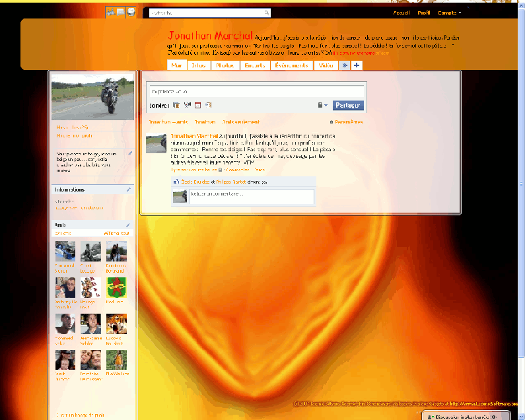Image resolution: width=525 pixels, height=420 pixels.
Task: Show more profile tabs with double-arrow button
Action: [345, 65]
